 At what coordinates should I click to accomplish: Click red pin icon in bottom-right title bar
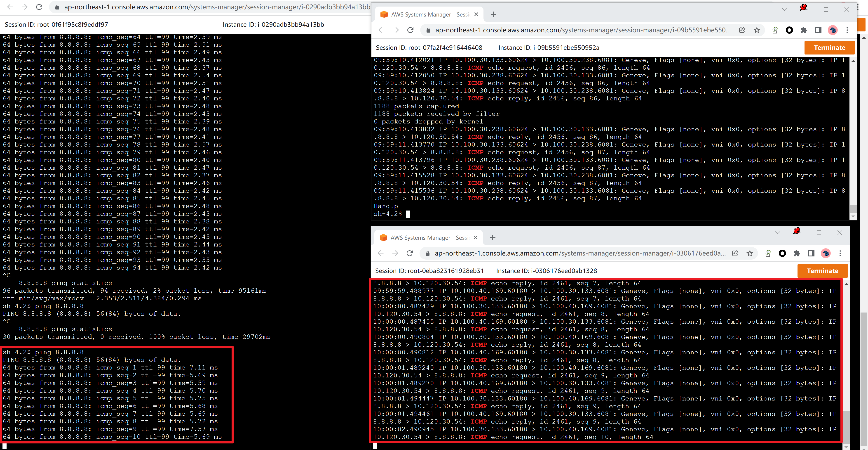click(x=797, y=231)
